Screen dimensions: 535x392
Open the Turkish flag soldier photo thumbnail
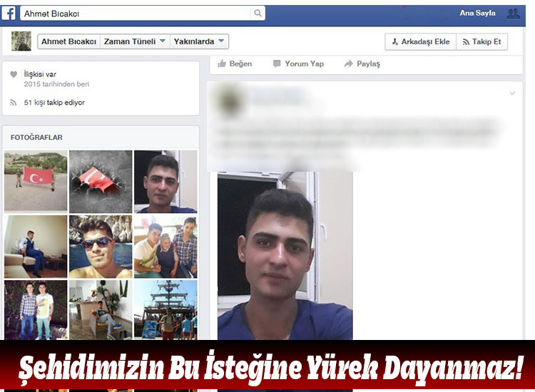click(36, 181)
